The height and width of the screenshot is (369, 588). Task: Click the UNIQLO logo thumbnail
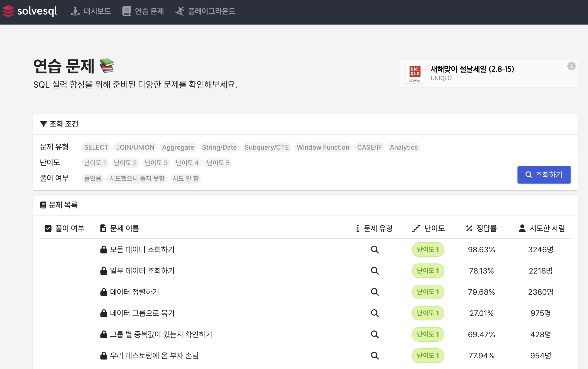(x=415, y=73)
